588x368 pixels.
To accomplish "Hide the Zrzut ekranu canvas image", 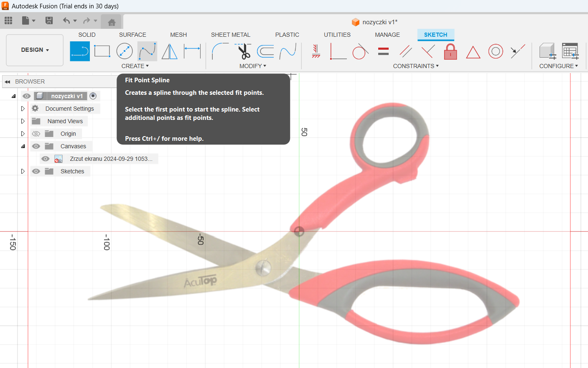I will click(46, 159).
